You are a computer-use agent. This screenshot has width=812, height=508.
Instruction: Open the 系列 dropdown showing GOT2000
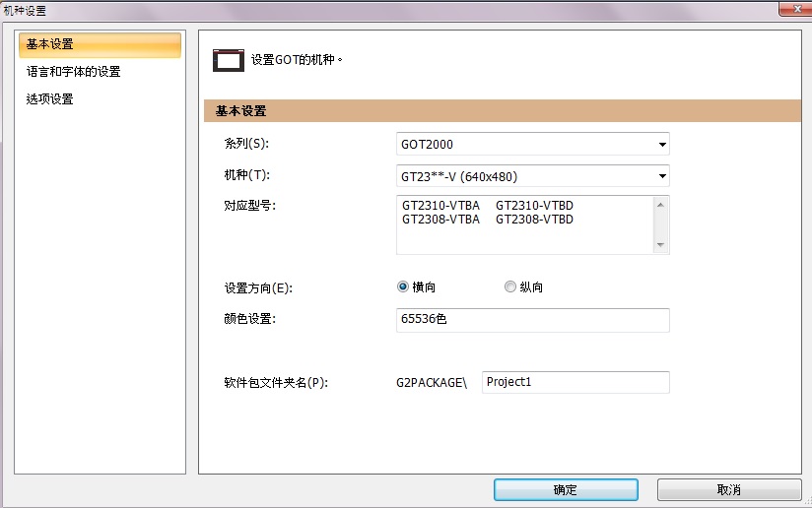click(x=532, y=145)
